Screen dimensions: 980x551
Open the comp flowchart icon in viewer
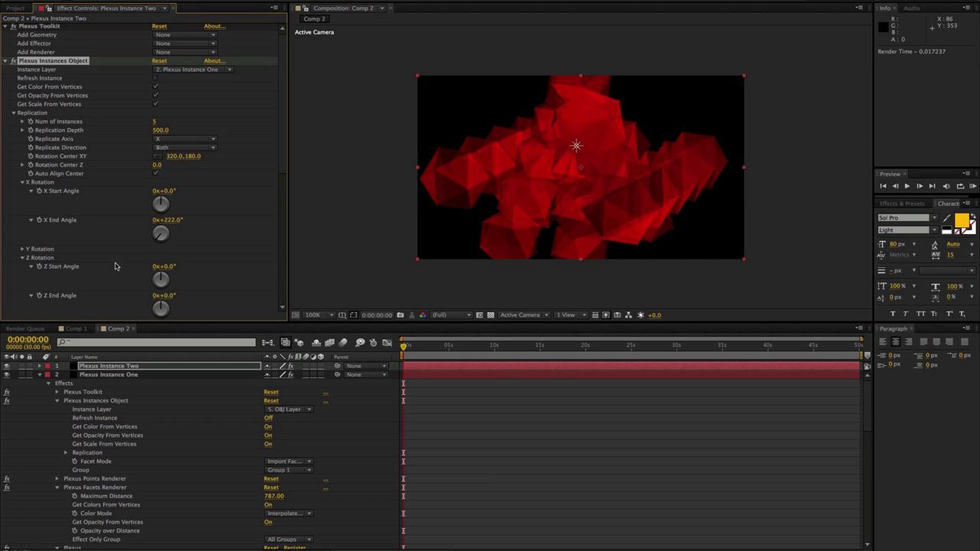(628, 315)
